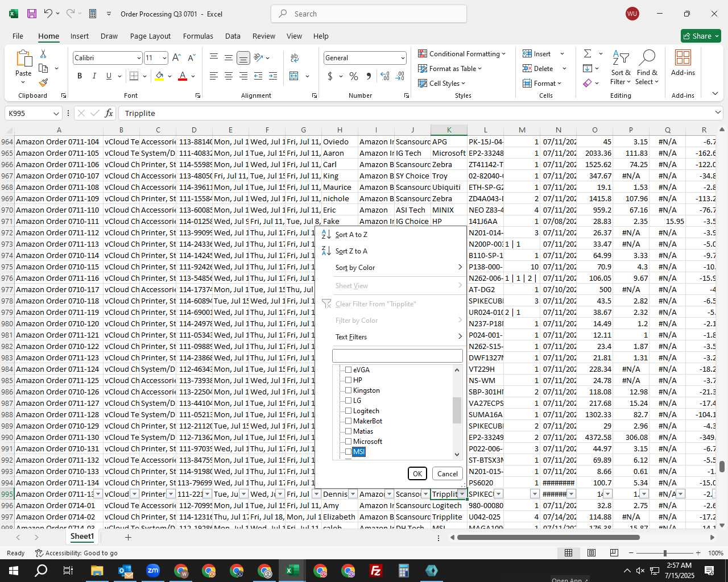Screen dimensions: 728x582
Task: Open the Add-ins icon
Action: 683,63
